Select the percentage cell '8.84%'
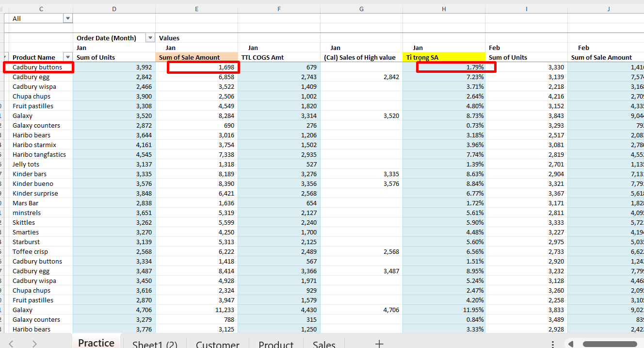Screen dimensions: 644x348 tap(444, 183)
